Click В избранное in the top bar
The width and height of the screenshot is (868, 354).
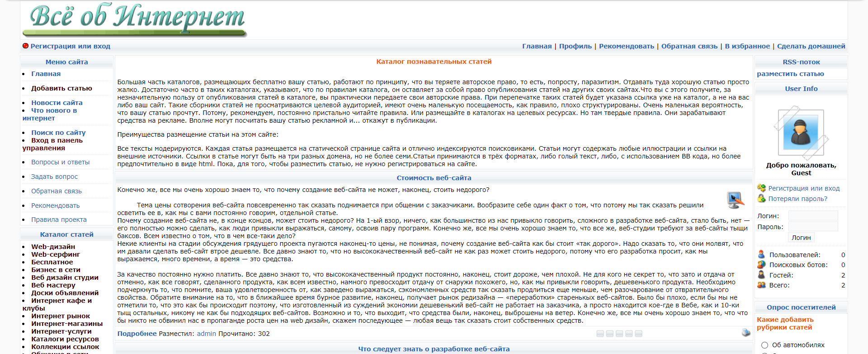pos(747,46)
